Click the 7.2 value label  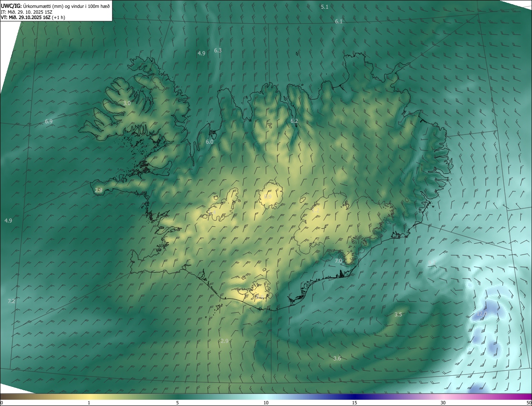point(11,301)
